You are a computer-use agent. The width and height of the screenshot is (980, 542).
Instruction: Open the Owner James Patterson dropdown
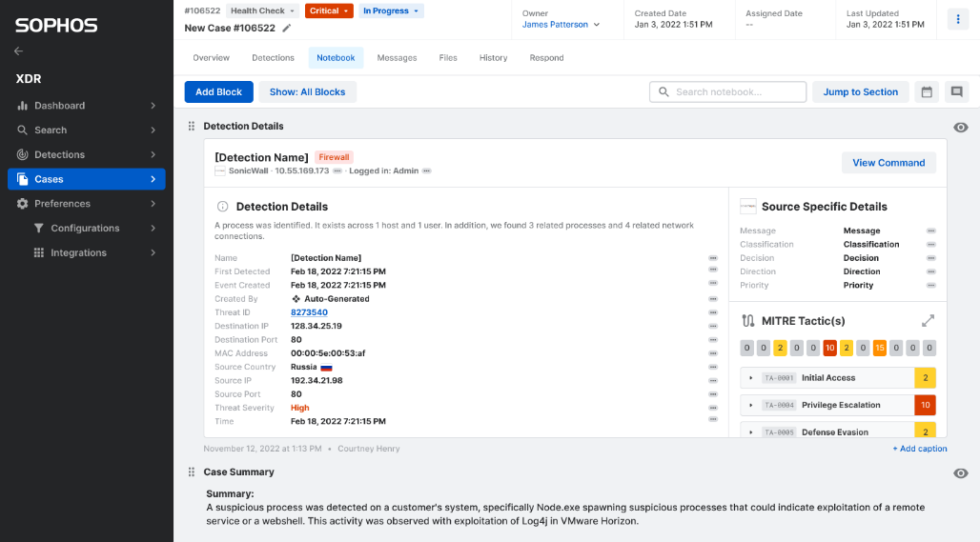pyautogui.click(x=561, y=25)
